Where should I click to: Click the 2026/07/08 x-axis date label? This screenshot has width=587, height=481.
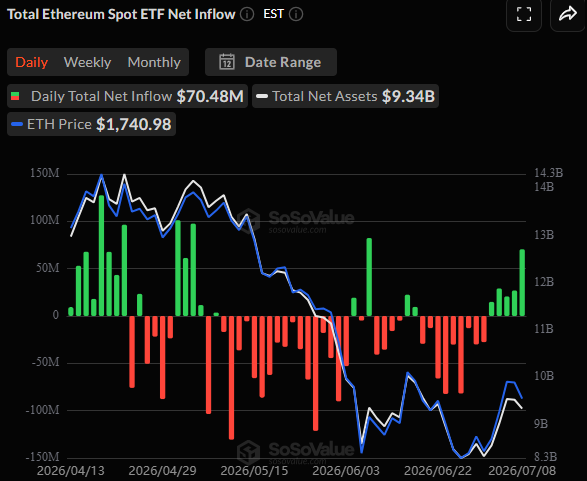(x=522, y=471)
